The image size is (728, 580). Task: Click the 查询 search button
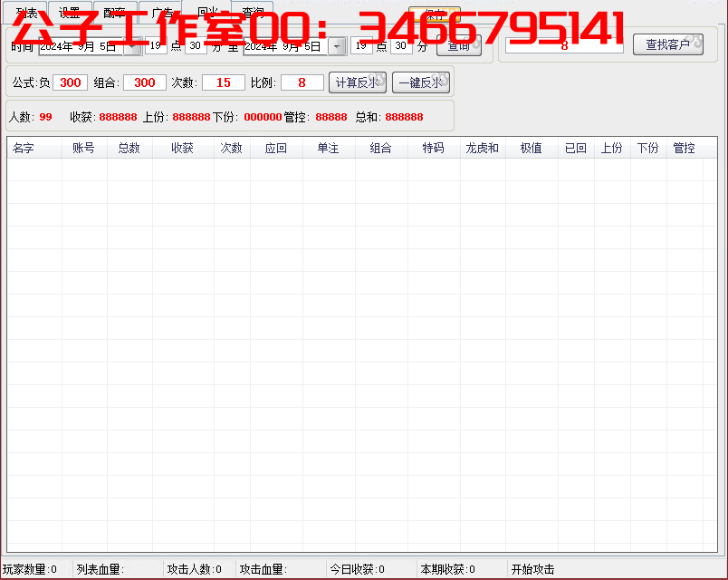[x=459, y=45]
